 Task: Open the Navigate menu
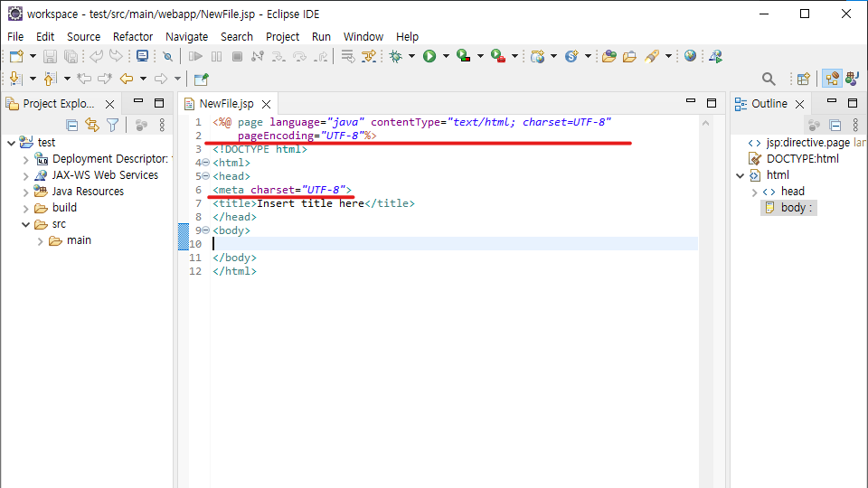[186, 36]
